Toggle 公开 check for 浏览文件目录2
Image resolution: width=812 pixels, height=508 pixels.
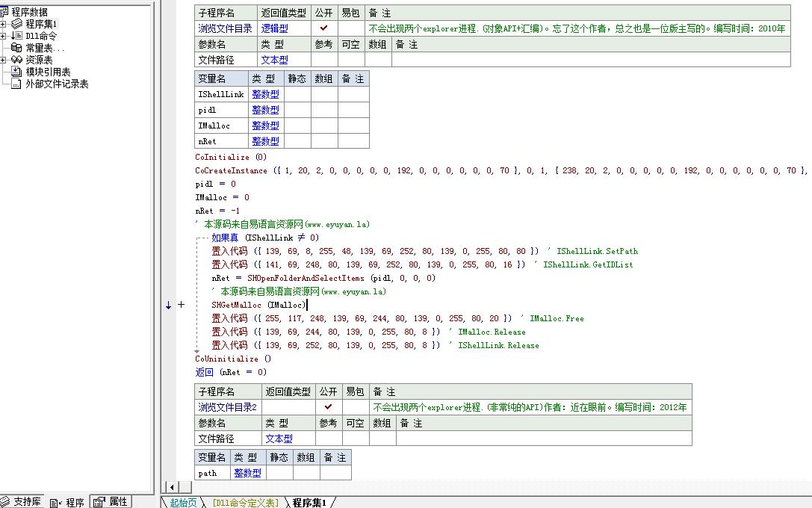coord(329,407)
